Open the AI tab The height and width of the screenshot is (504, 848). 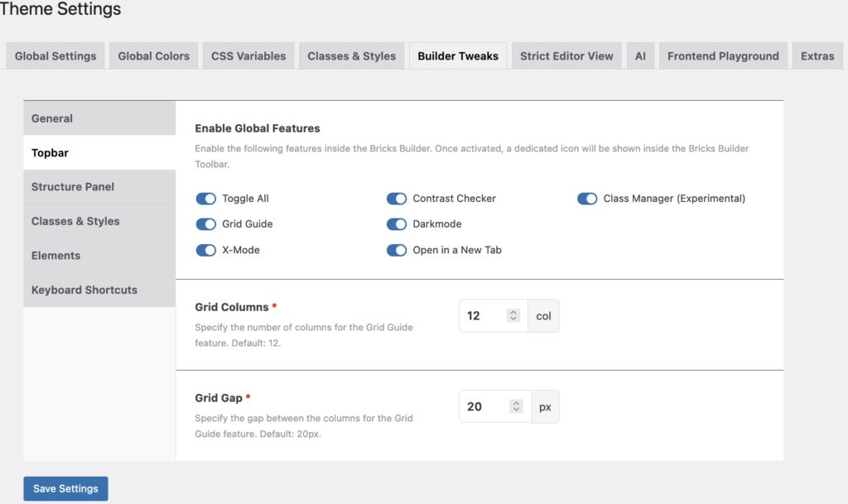pyautogui.click(x=640, y=55)
